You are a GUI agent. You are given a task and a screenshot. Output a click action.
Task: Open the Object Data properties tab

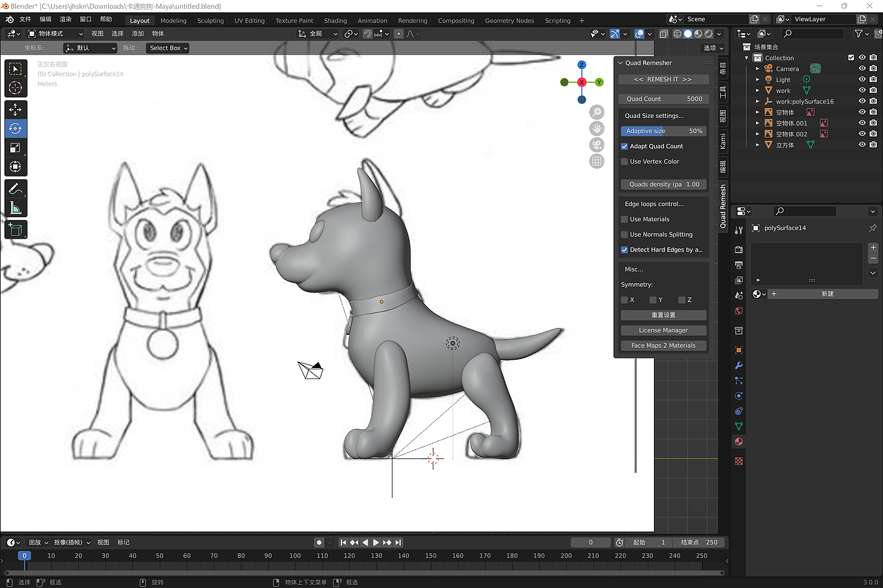point(739,427)
